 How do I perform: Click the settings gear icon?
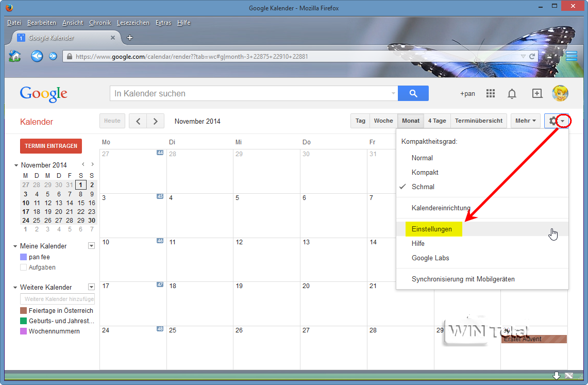click(553, 121)
